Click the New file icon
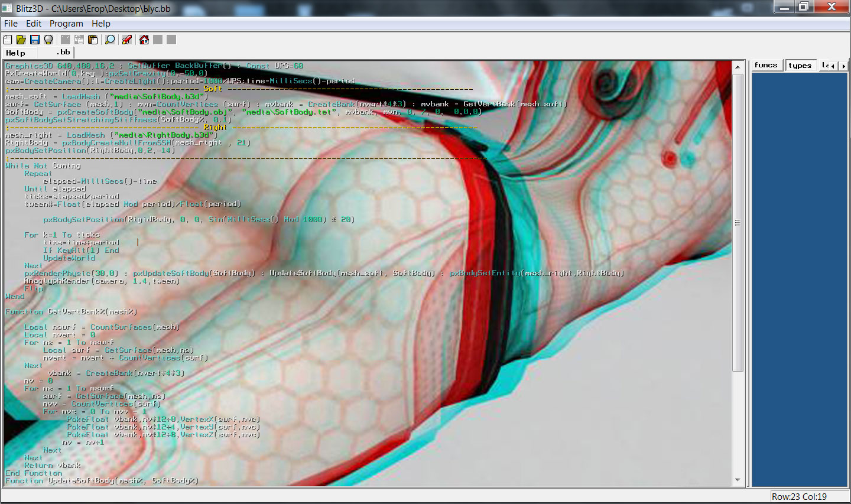Image resolution: width=851 pixels, height=504 pixels. [x=8, y=40]
